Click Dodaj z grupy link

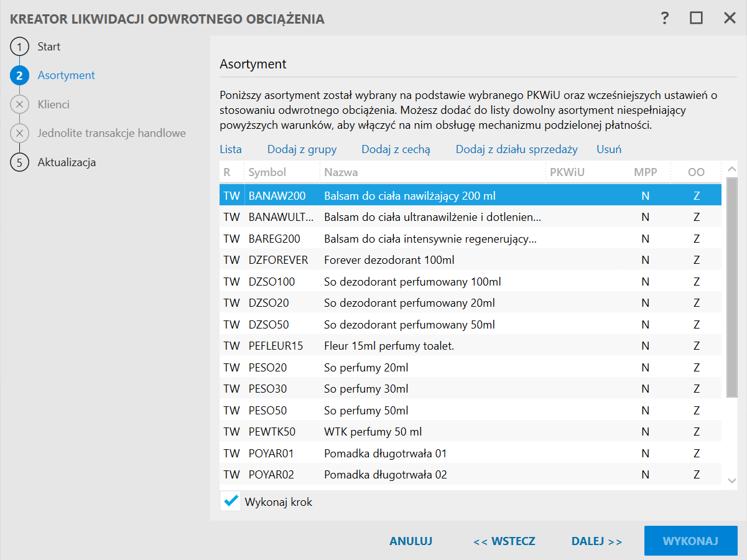(x=302, y=149)
